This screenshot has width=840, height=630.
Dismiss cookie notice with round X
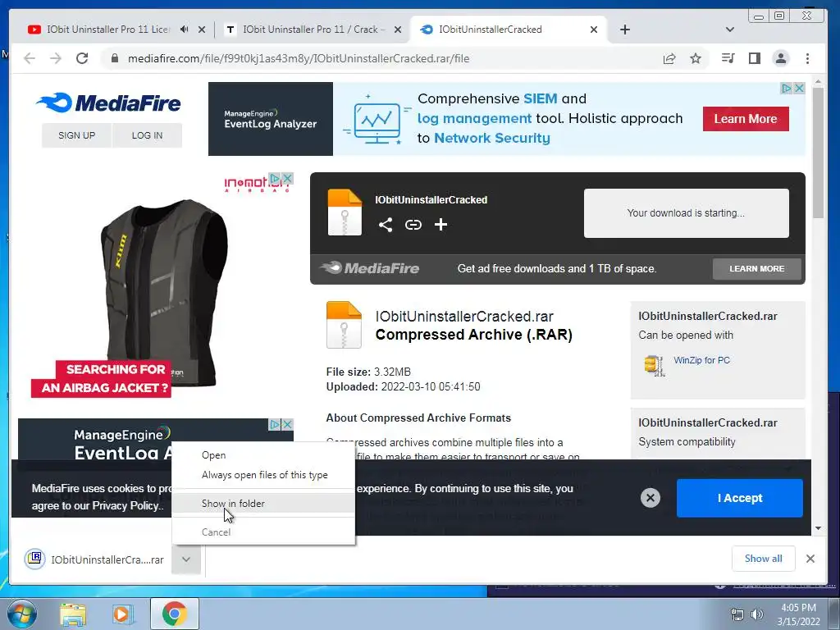coord(651,498)
